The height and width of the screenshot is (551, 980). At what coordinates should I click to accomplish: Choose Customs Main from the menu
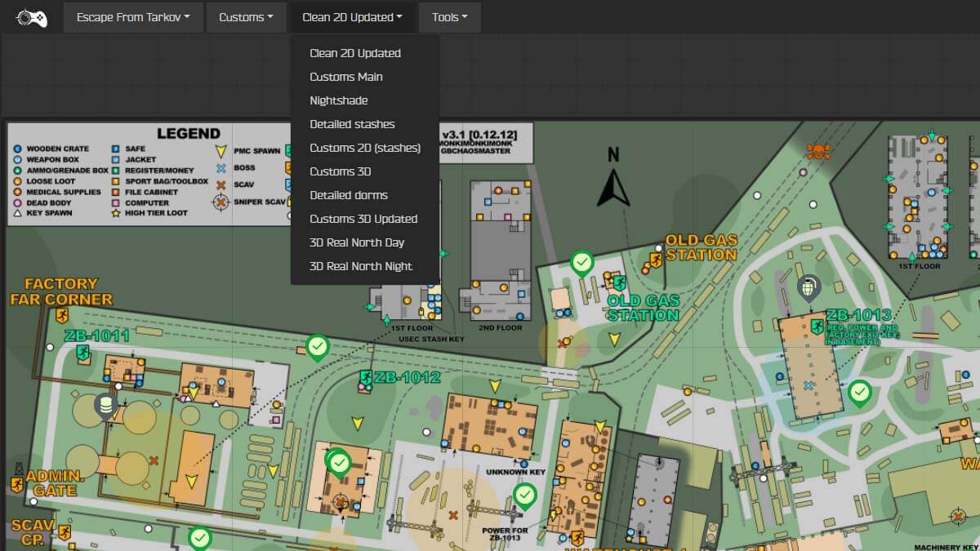point(346,77)
